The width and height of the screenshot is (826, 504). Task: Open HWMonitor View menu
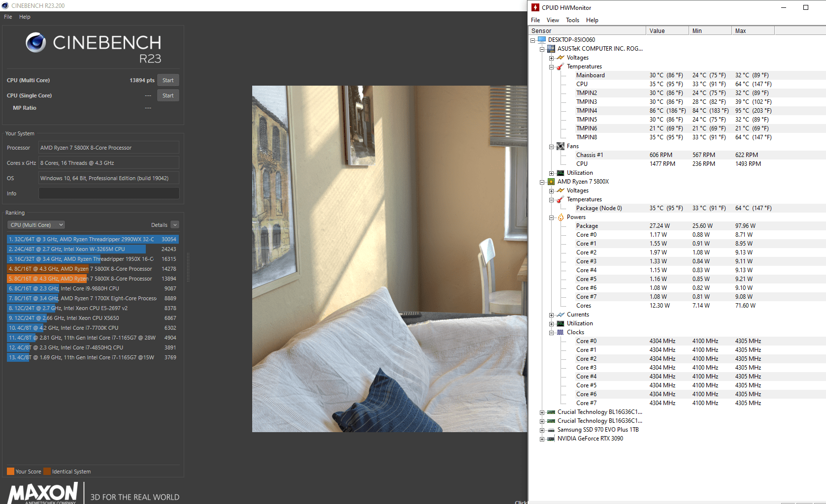coord(553,20)
